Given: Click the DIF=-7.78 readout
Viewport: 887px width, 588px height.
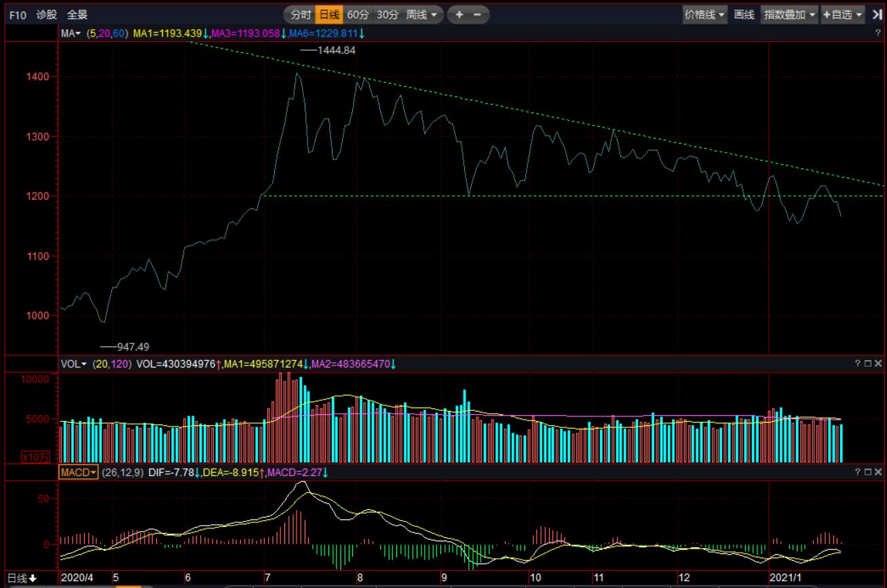Looking at the screenshot, I should tap(174, 471).
